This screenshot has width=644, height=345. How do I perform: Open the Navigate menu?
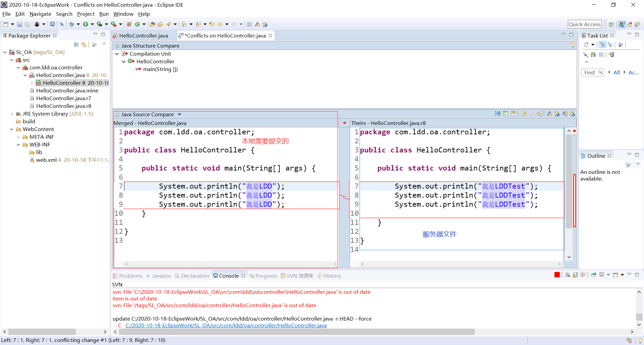(40, 14)
